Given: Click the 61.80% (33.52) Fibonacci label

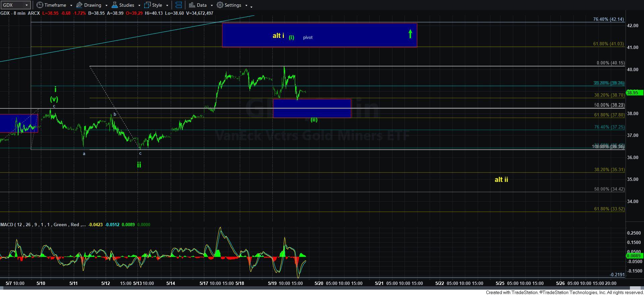Looking at the screenshot, I should pyautogui.click(x=609, y=209).
